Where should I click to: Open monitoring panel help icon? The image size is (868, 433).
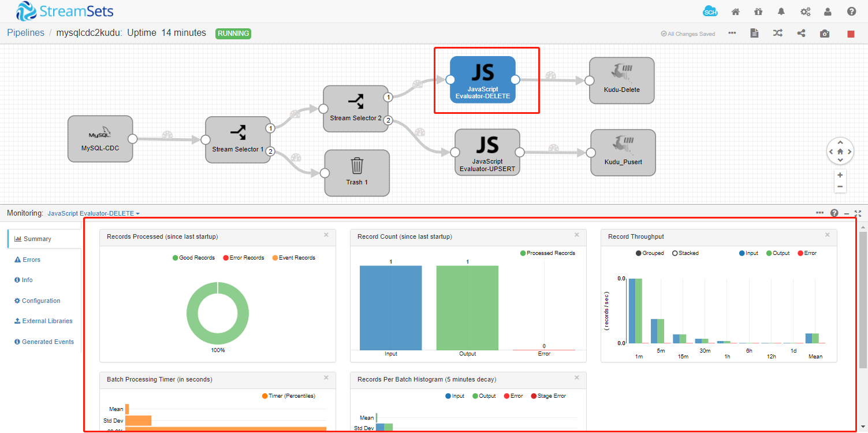tap(835, 213)
